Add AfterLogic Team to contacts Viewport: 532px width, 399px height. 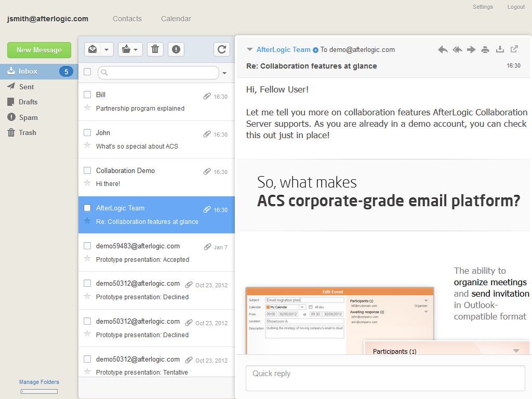coord(315,50)
